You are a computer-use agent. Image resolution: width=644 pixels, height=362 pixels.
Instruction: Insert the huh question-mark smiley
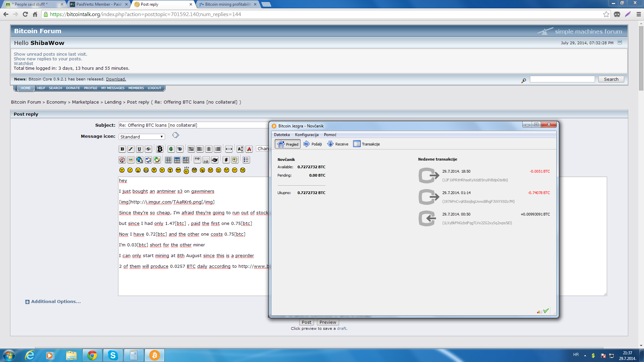(186, 170)
